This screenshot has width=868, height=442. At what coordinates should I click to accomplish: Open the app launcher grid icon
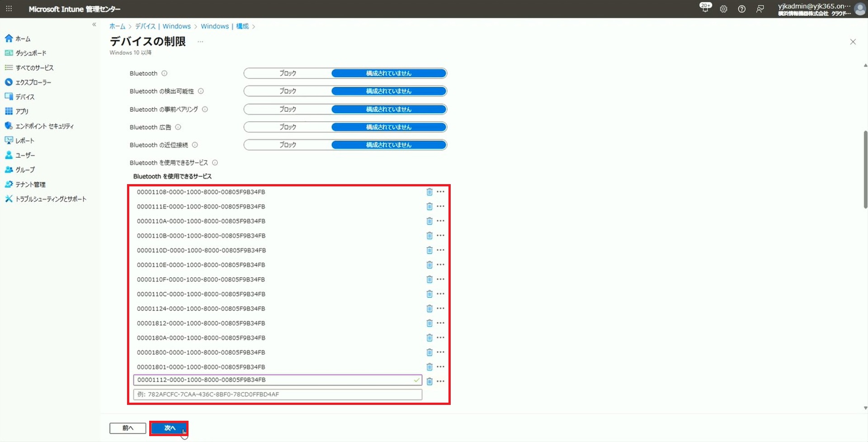point(9,9)
